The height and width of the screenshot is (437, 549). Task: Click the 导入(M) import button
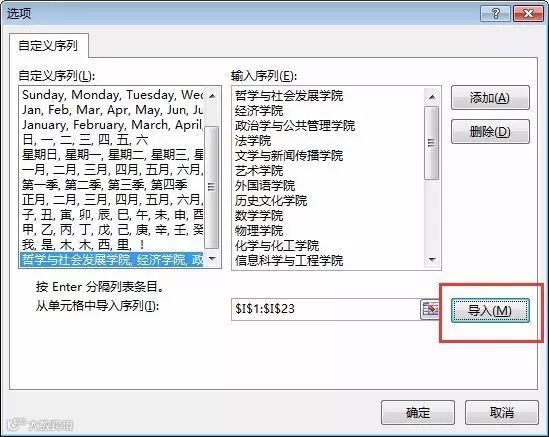[x=490, y=310]
